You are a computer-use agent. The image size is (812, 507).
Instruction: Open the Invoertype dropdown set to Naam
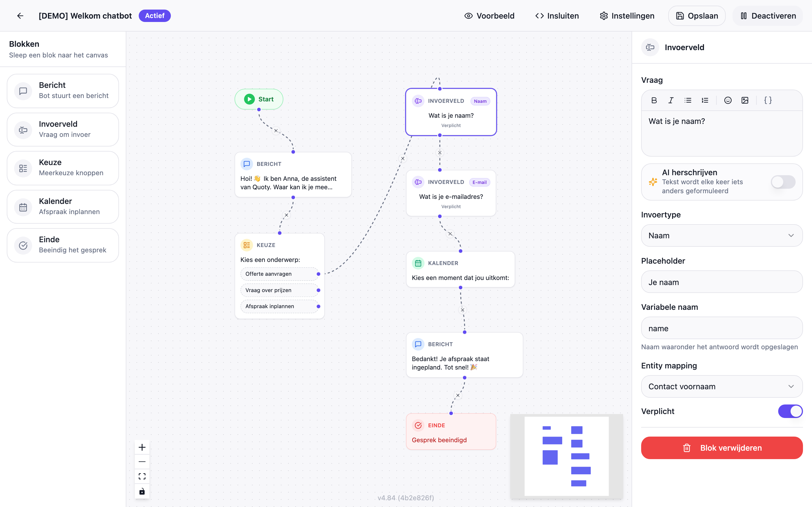pos(721,235)
